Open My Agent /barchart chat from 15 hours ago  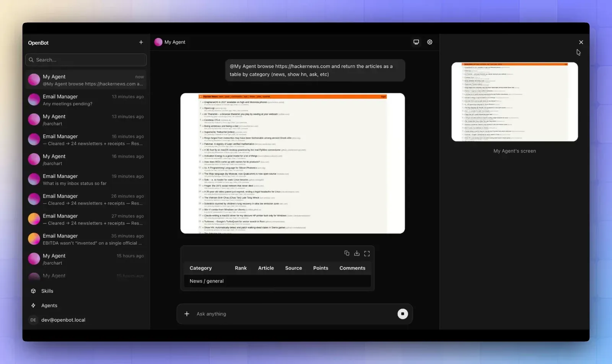86,259
